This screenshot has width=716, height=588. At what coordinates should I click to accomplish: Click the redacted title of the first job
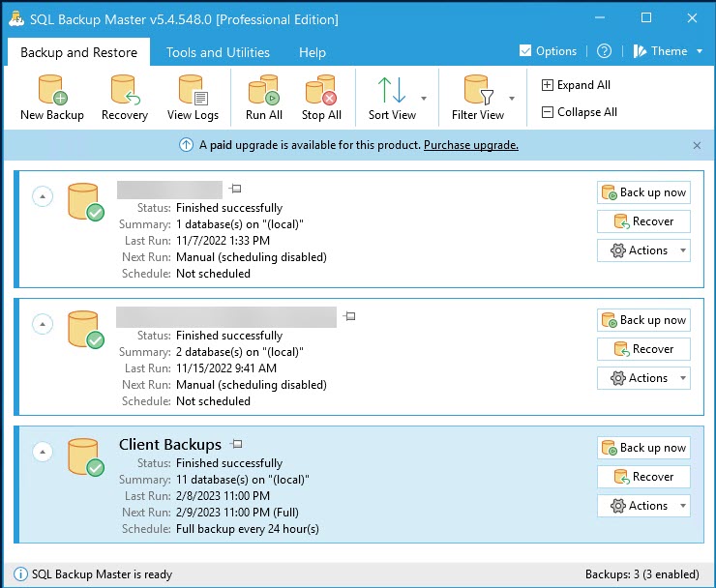(169, 190)
